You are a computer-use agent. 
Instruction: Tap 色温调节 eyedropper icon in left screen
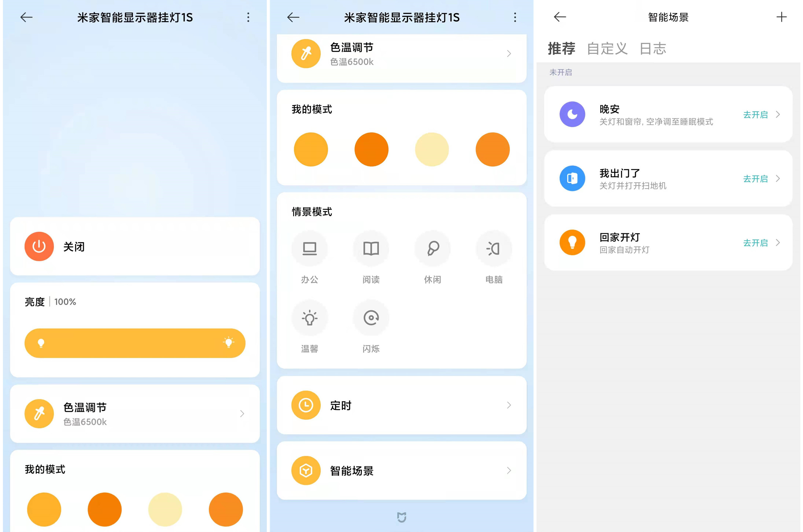[39, 414]
